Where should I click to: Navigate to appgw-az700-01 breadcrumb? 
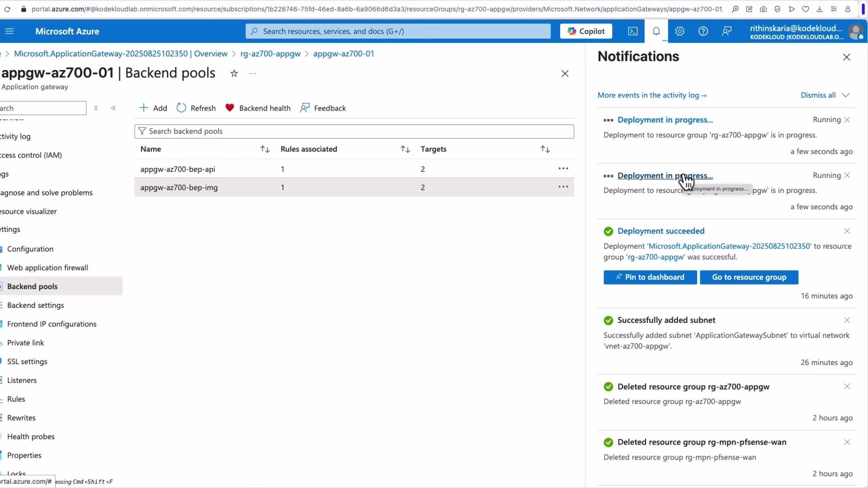(x=344, y=53)
